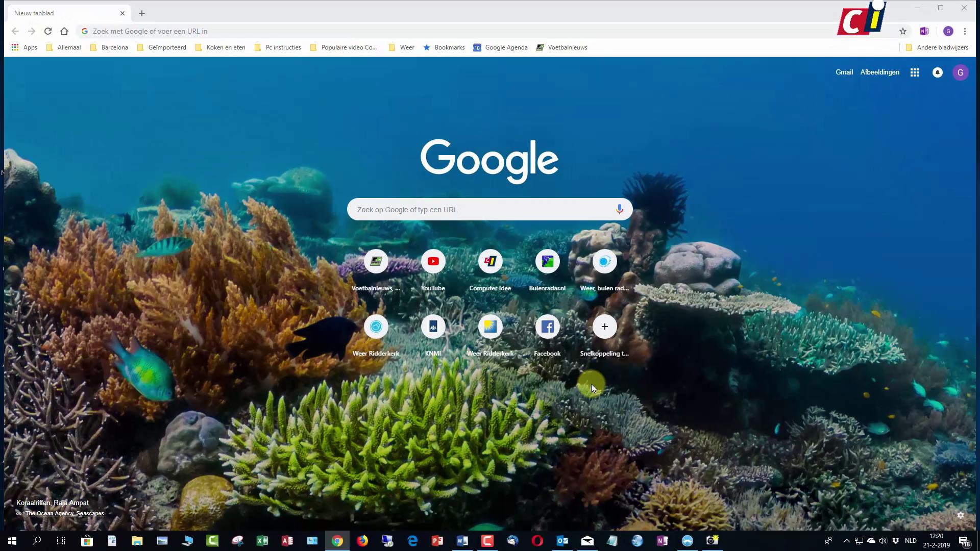
Task: Open the Chrome menu with three dots
Action: point(965,31)
